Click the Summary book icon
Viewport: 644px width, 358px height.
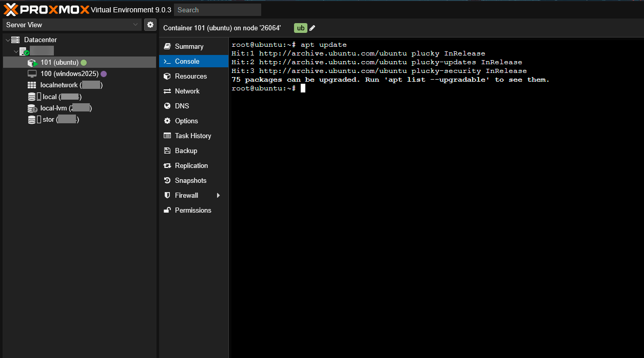(167, 46)
